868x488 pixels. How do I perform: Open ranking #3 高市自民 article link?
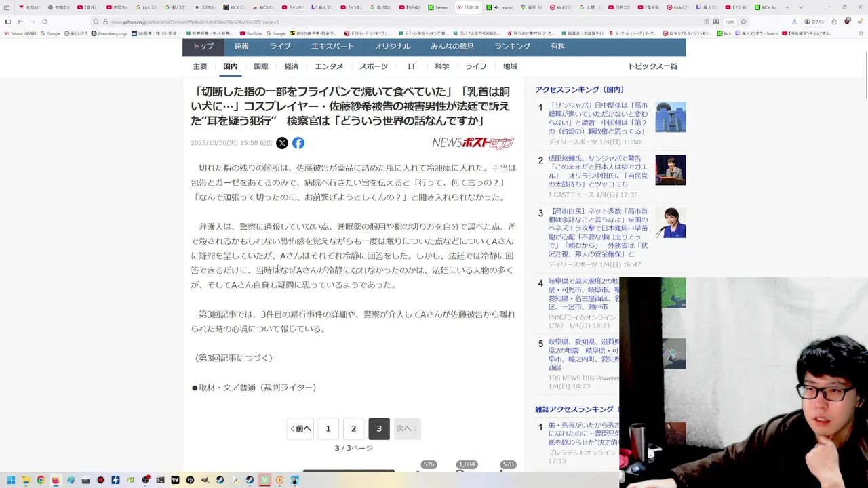coord(598,232)
